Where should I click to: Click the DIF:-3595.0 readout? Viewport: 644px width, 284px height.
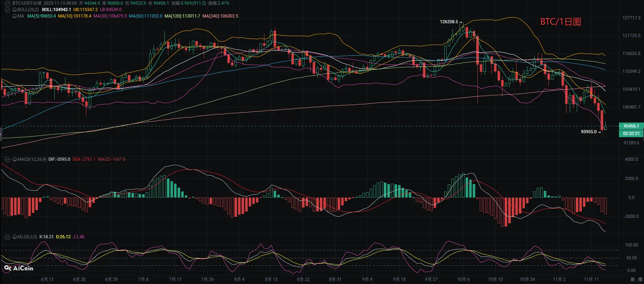pos(59,159)
